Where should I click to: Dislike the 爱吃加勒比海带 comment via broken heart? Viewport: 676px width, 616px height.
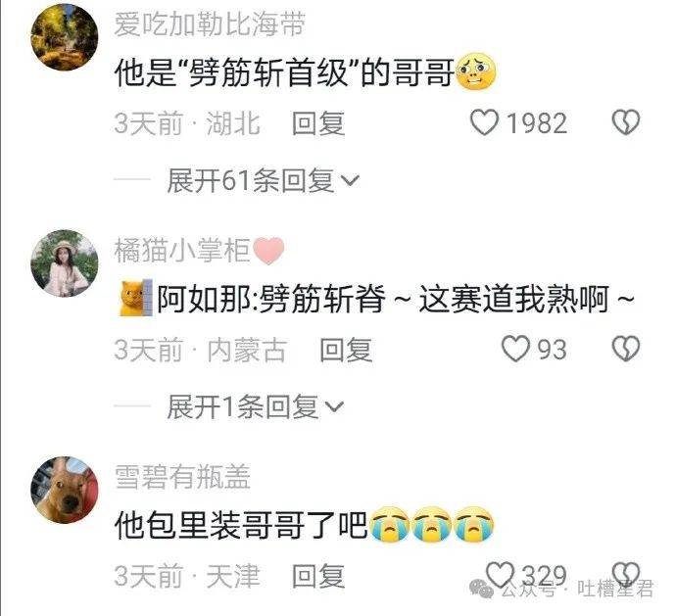click(x=626, y=122)
